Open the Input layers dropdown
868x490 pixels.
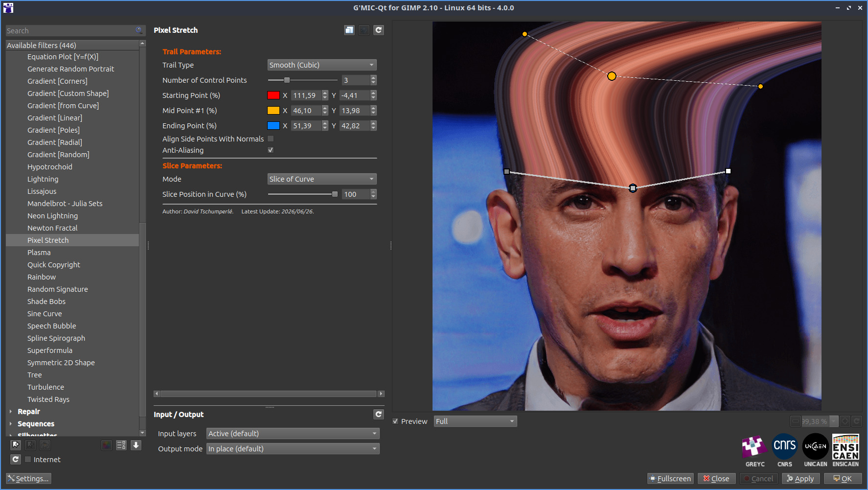pos(293,434)
